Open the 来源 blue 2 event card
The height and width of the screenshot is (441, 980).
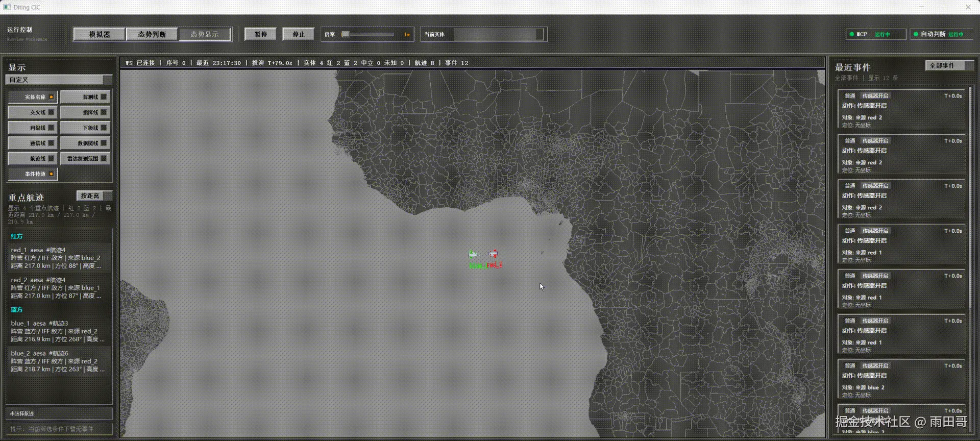click(x=901, y=380)
